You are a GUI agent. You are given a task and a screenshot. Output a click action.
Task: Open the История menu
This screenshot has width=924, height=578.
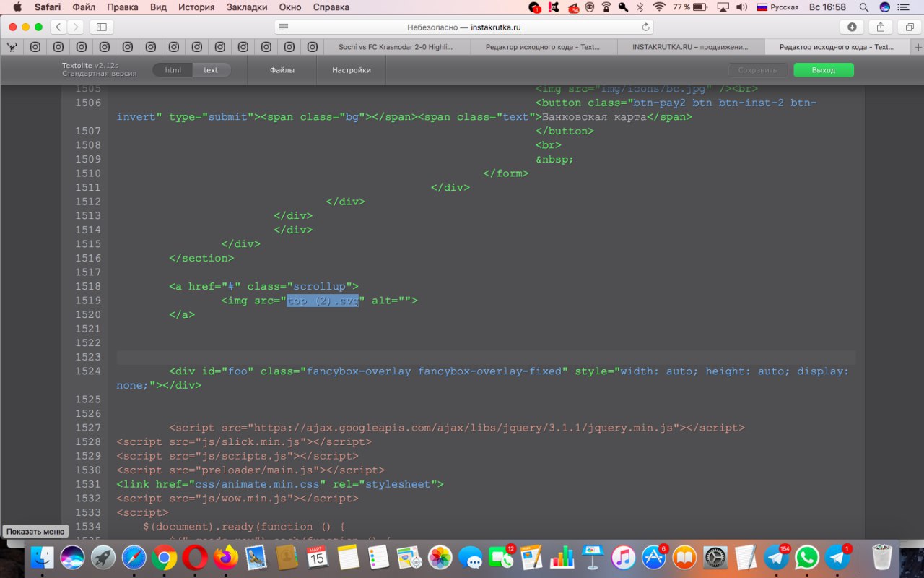196,7
